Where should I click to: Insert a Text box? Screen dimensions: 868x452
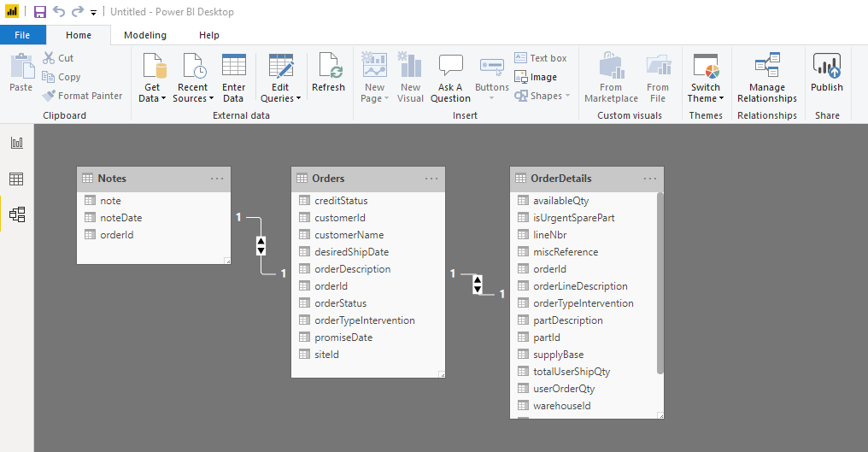[x=541, y=58]
